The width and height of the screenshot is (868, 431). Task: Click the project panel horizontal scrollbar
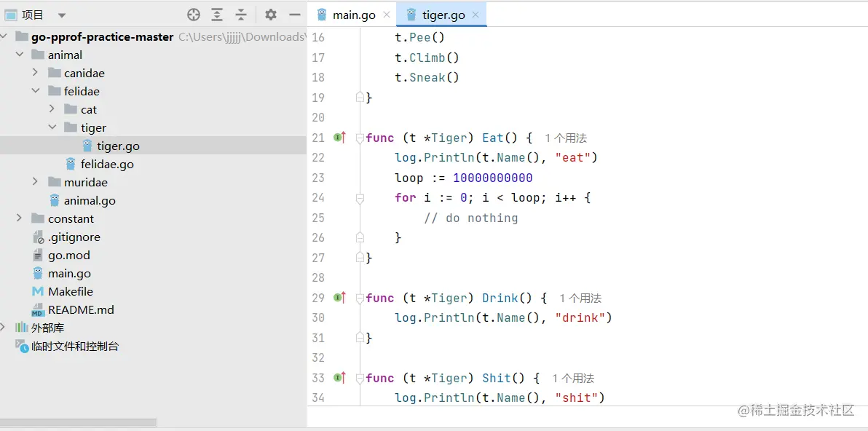tap(79, 423)
